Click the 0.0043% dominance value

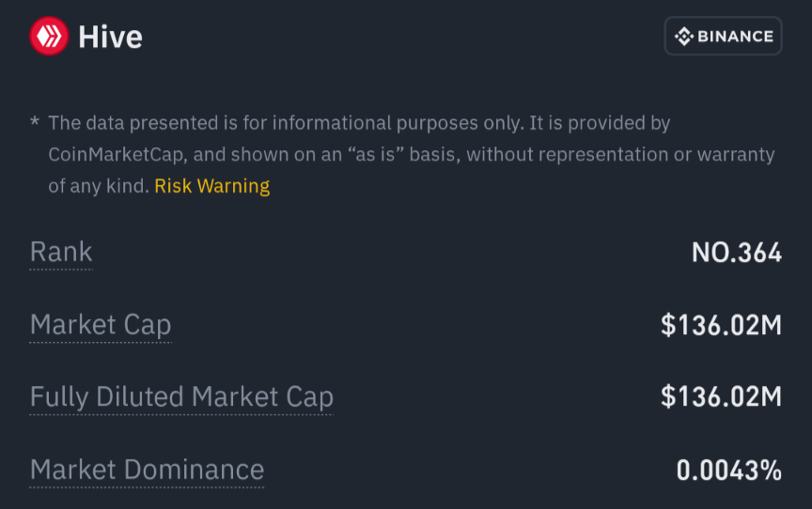pos(729,470)
